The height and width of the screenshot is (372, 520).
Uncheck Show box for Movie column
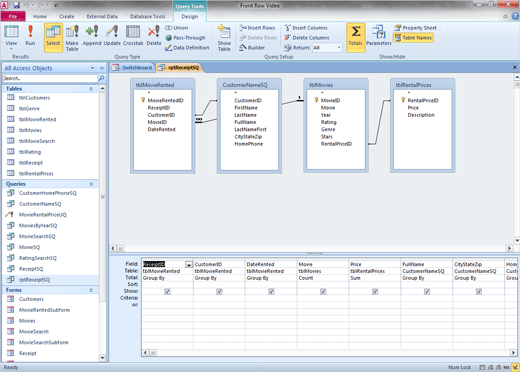tap(323, 291)
